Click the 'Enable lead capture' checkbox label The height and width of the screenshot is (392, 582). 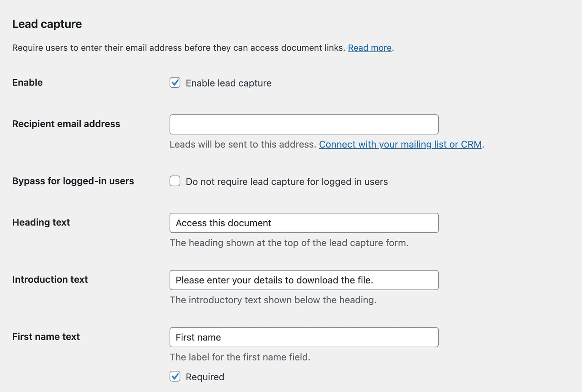(229, 83)
